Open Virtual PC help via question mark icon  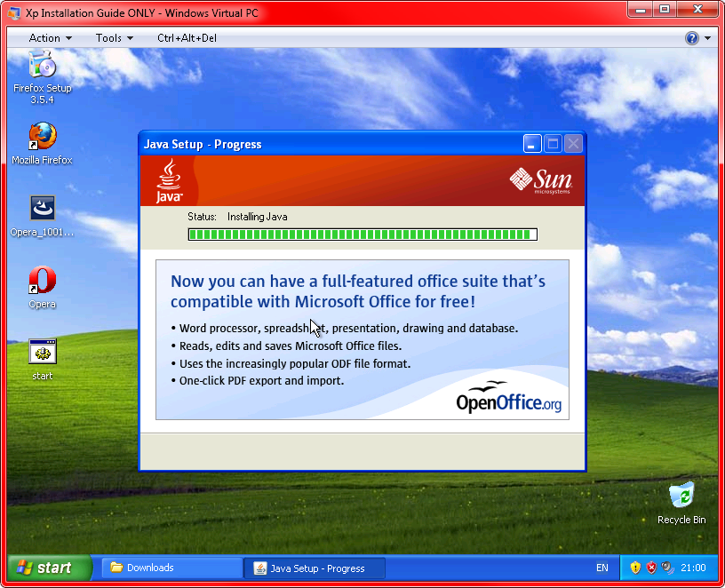point(692,38)
